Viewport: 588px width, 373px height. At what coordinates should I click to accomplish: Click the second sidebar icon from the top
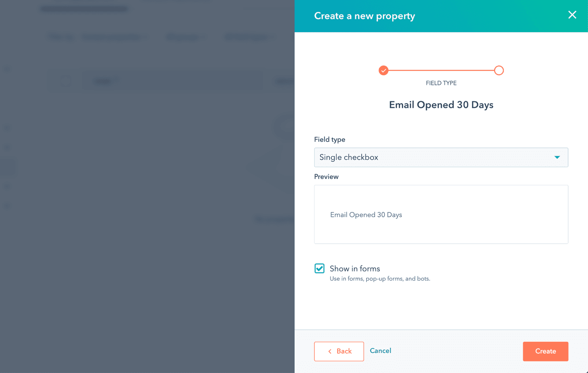coord(7,128)
